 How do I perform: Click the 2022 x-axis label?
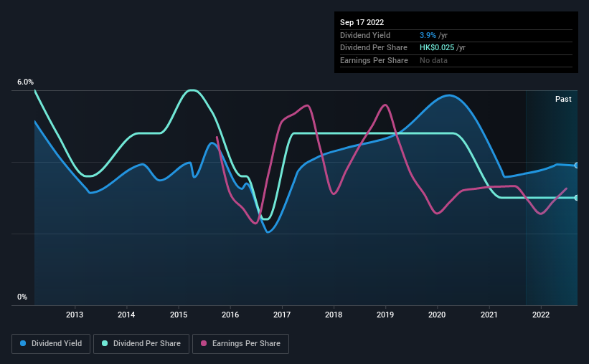pyautogui.click(x=541, y=315)
